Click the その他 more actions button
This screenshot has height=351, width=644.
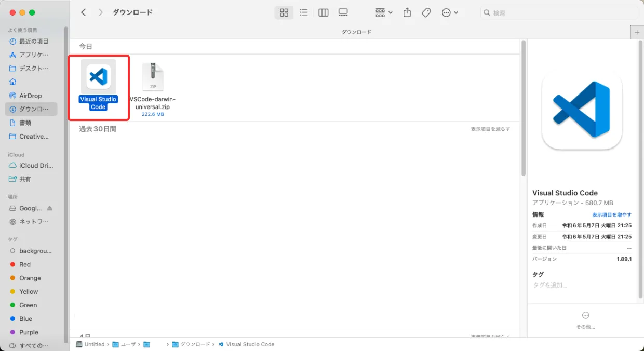[x=586, y=320]
